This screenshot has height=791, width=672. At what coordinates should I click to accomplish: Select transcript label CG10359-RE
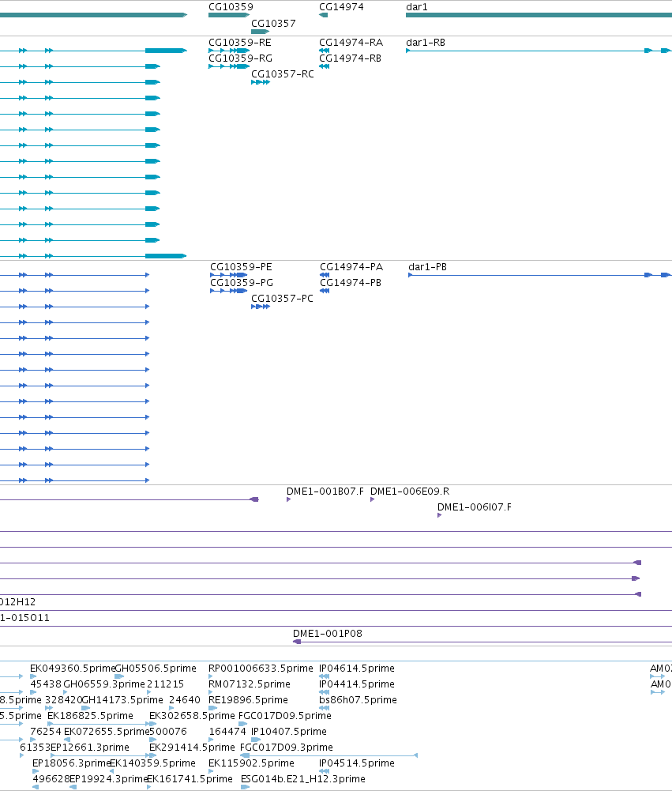tap(240, 43)
